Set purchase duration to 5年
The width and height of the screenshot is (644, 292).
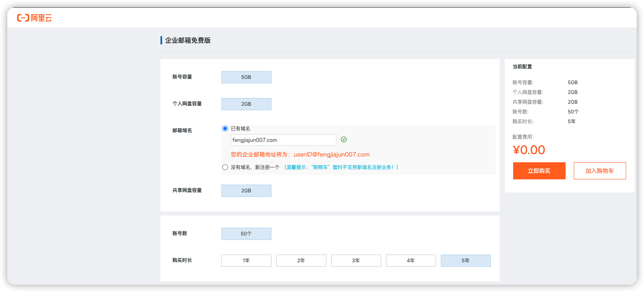coord(466,261)
